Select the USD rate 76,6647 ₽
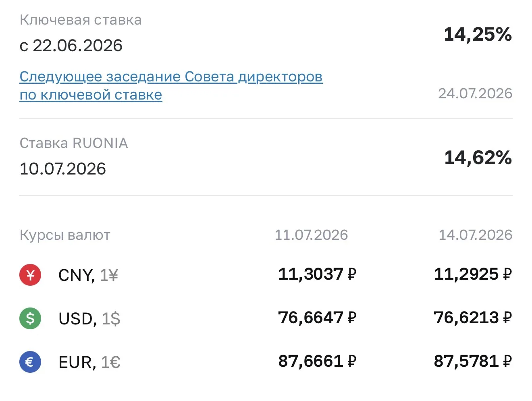The width and height of the screenshot is (532, 401). pos(317,318)
